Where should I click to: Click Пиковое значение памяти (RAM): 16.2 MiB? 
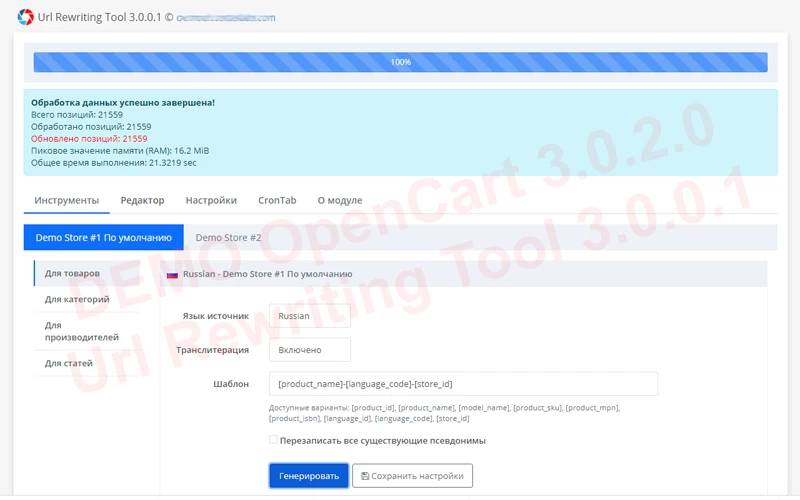pyautogui.click(x=120, y=151)
